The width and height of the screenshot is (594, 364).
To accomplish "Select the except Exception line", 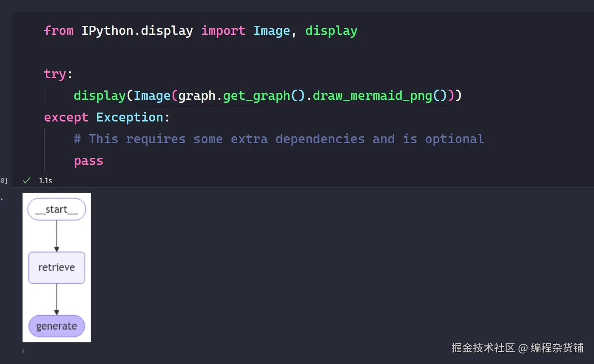I will click(106, 117).
